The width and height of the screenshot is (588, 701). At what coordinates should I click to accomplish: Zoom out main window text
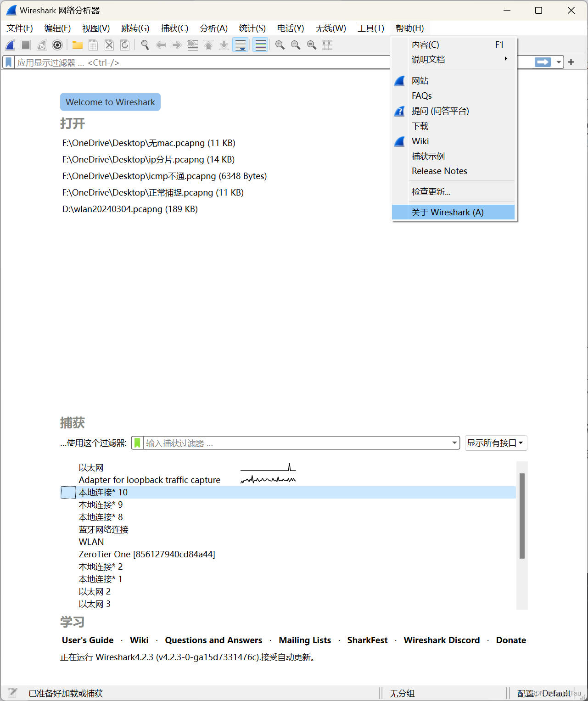click(x=296, y=45)
